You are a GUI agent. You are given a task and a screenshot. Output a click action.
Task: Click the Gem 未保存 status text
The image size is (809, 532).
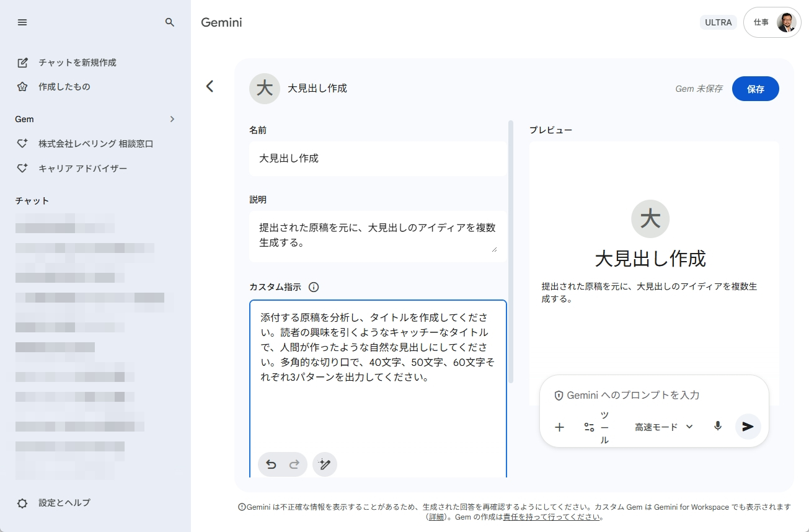[699, 89]
